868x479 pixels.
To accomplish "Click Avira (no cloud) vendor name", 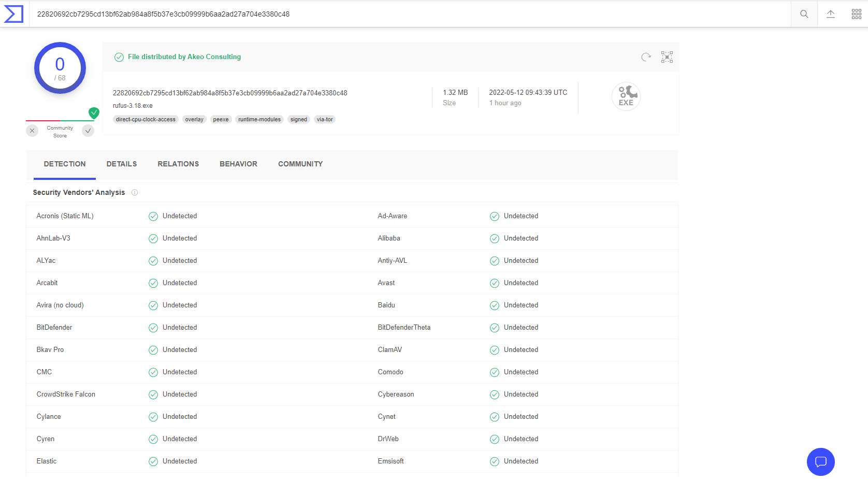I will [60, 305].
